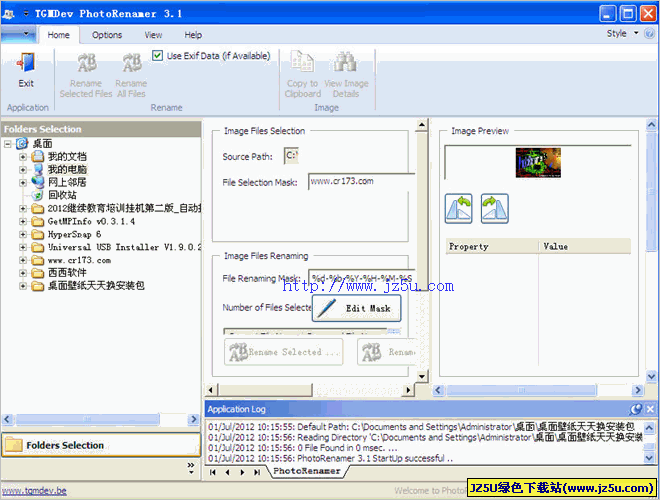Click the Application Log scroll up arrow
Image resolution: width=660 pixels, height=500 pixels.
pos(649,428)
